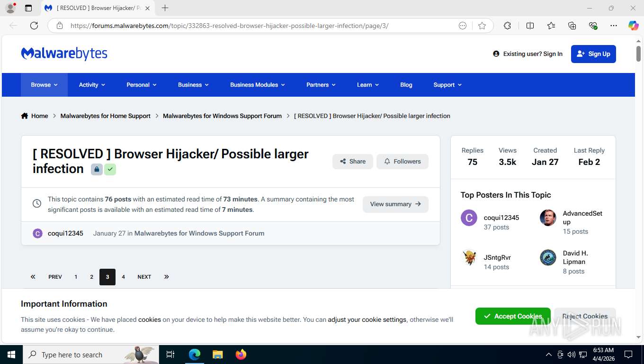Image resolution: width=644 pixels, height=364 pixels.
Task: Open Malwarebytes for Home Support breadcrumb
Action: pos(106,116)
